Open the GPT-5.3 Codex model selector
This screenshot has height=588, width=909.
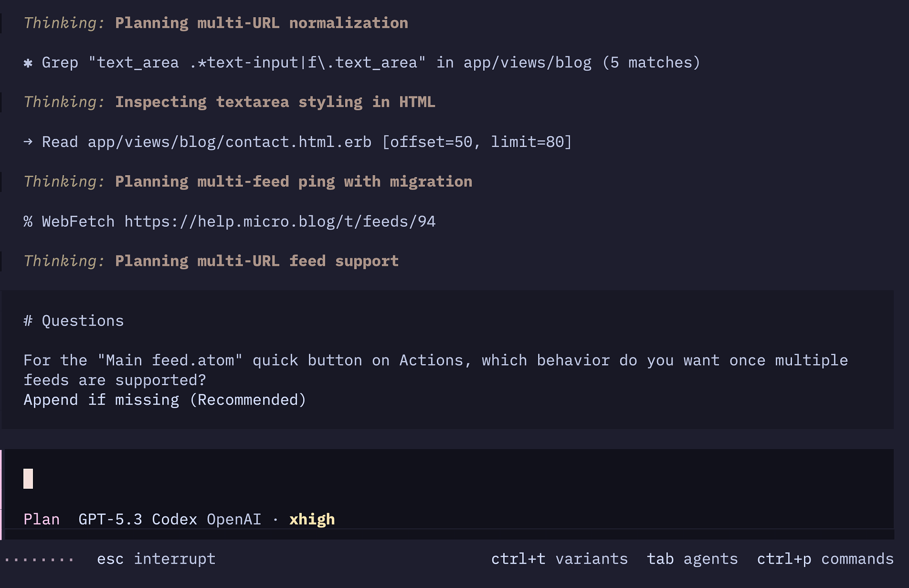(x=169, y=519)
